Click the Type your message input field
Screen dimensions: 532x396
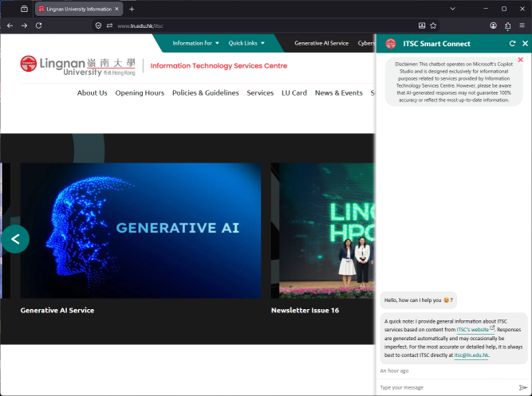click(448, 387)
